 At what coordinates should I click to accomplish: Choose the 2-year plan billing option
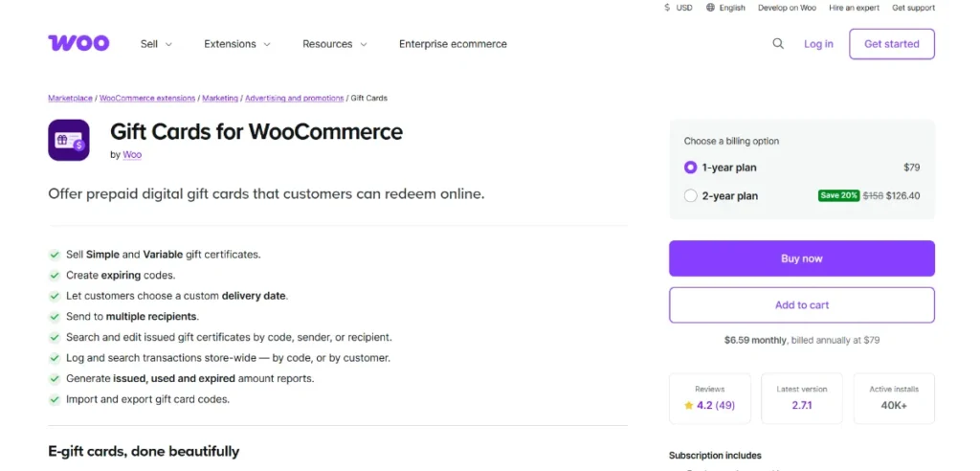point(691,196)
